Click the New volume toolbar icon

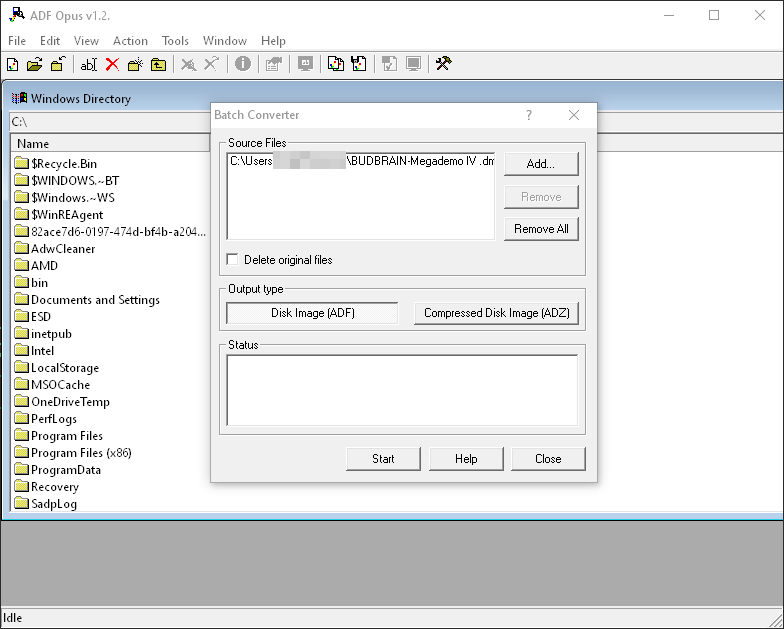click(12, 64)
